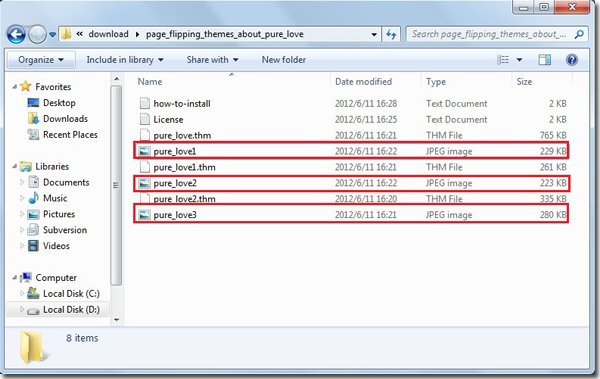600x379 pixels.
Task: Go back with the blue Back arrow
Action: click(x=16, y=35)
